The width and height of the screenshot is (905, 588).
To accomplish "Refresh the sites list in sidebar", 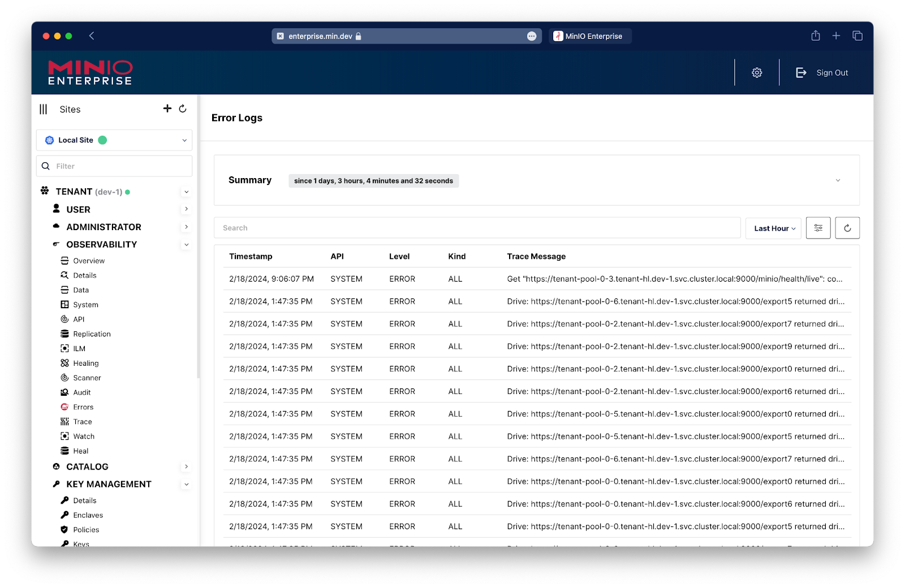I will point(183,109).
